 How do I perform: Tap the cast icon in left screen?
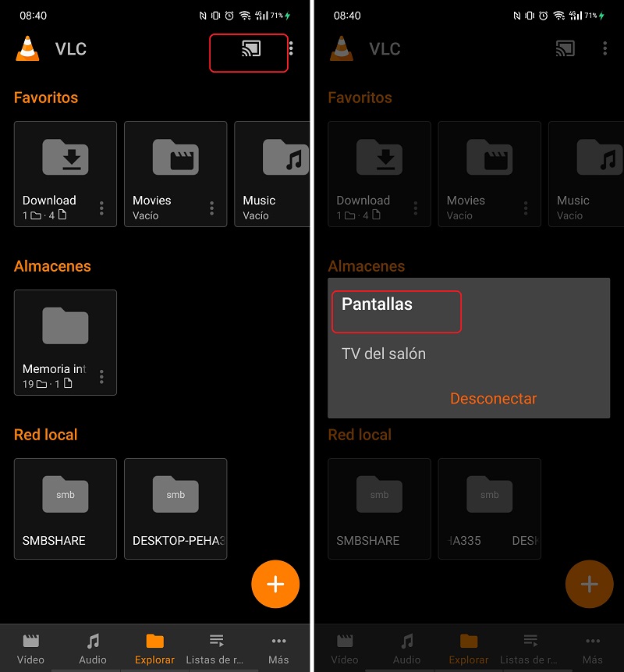click(x=251, y=48)
